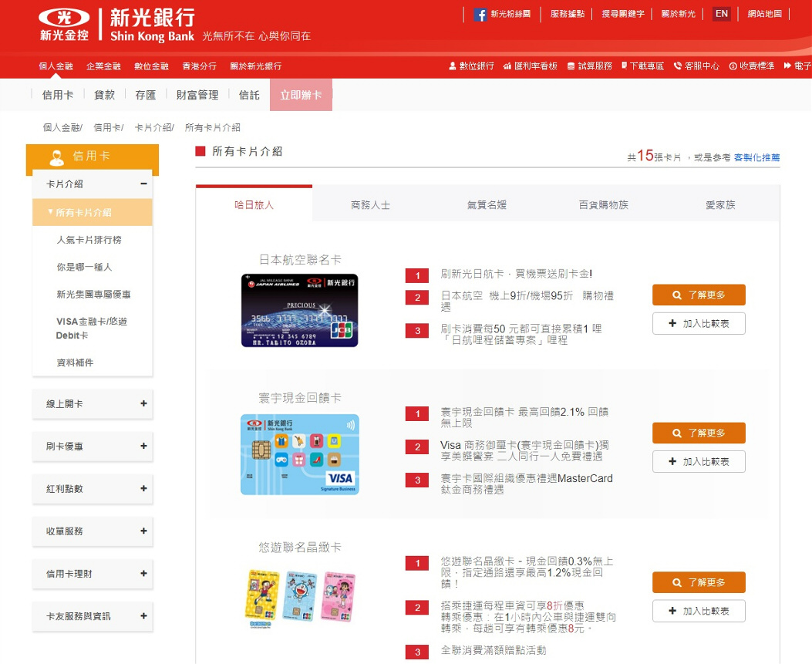Viewport: 812px width, 664px height.
Task: Open the 關於新光 header link
Action: 679,14
